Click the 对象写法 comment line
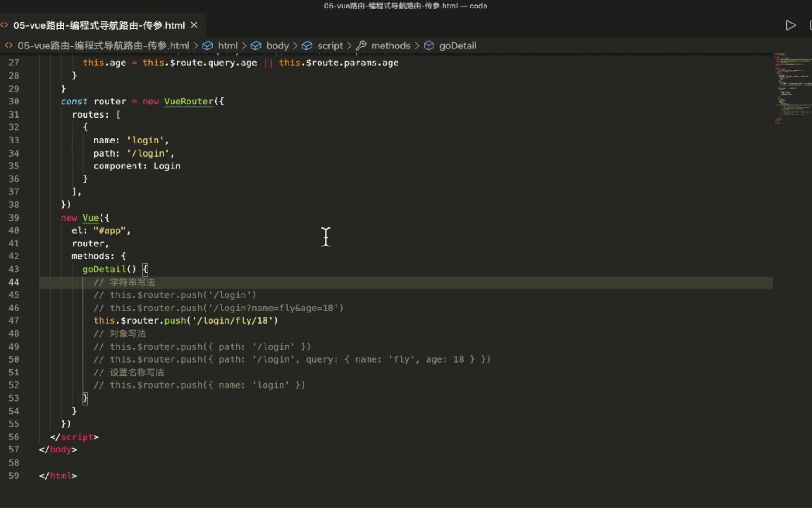The image size is (812, 508). (x=120, y=333)
